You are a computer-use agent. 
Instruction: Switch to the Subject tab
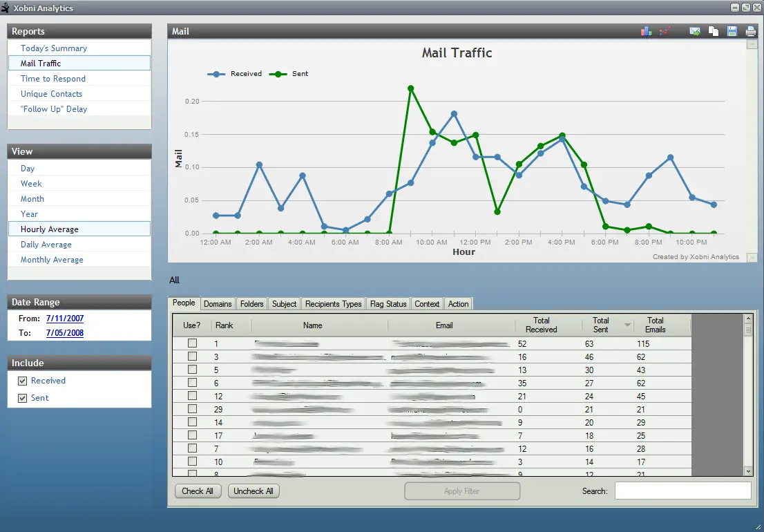(x=284, y=304)
